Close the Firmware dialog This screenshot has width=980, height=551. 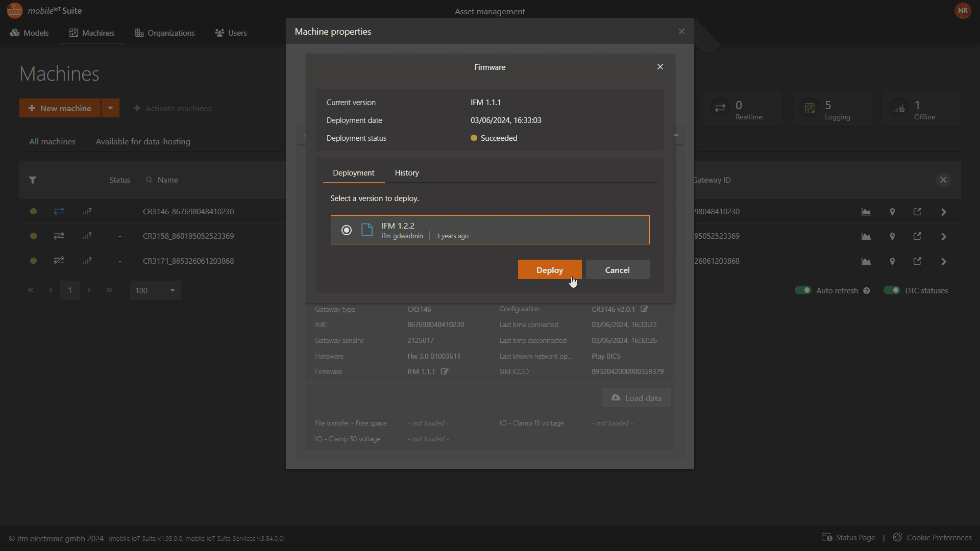[x=660, y=67]
